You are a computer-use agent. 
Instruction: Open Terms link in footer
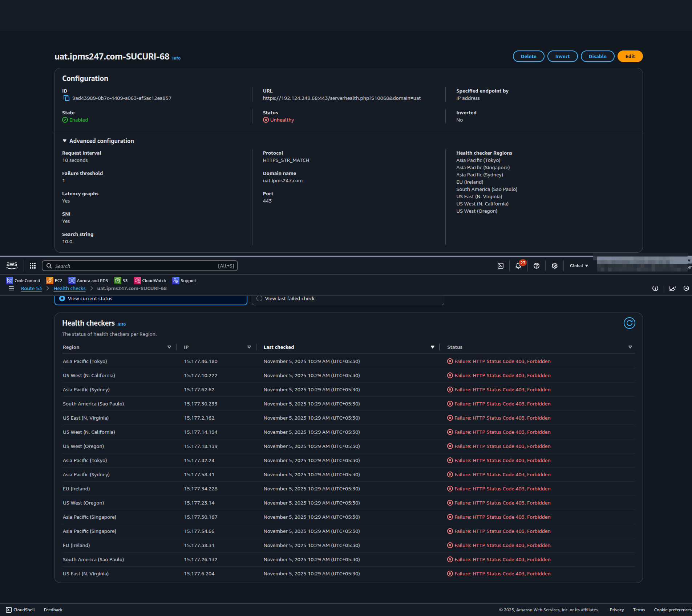coord(639,610)
